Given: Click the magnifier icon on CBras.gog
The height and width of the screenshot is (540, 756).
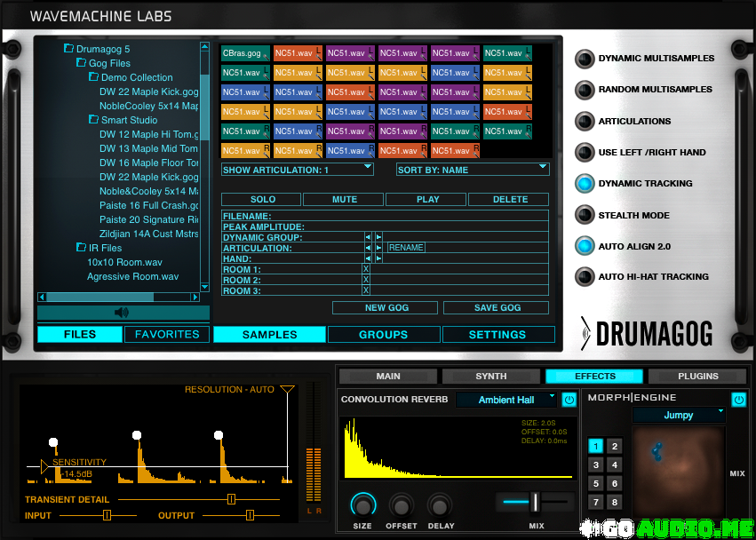Looking at the screenshot, I should [266, 57].
